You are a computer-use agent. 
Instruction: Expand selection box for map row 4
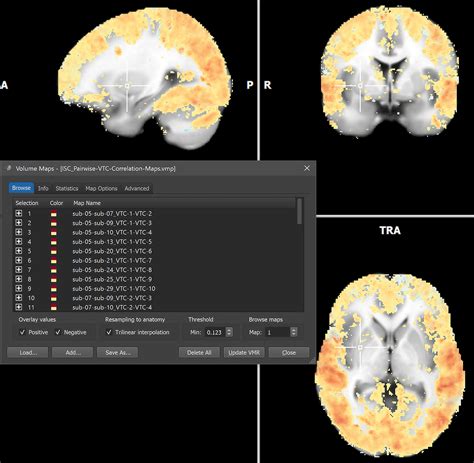tap(19, 241)
